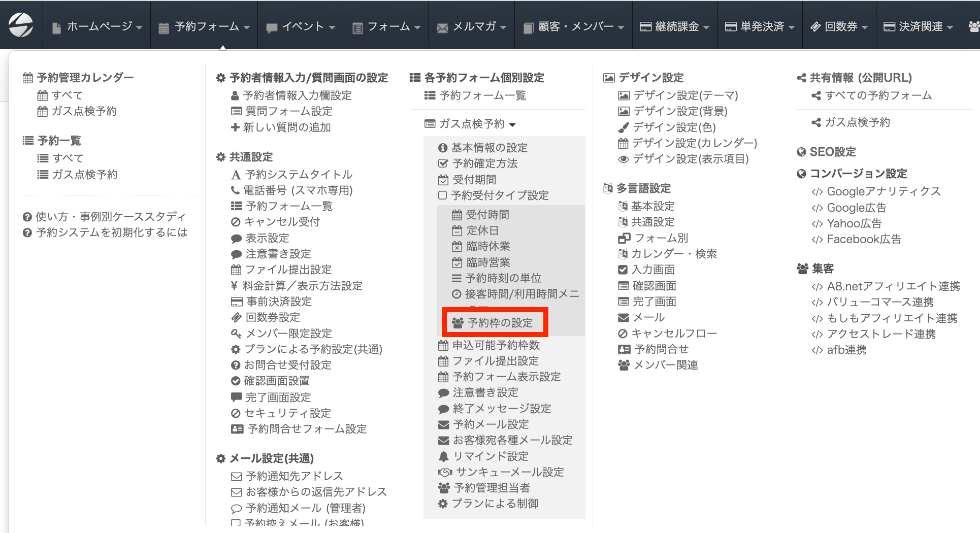
Task: Open the 予約枠の設定 link
Action: pyautogui.click(x=500, y=323)
